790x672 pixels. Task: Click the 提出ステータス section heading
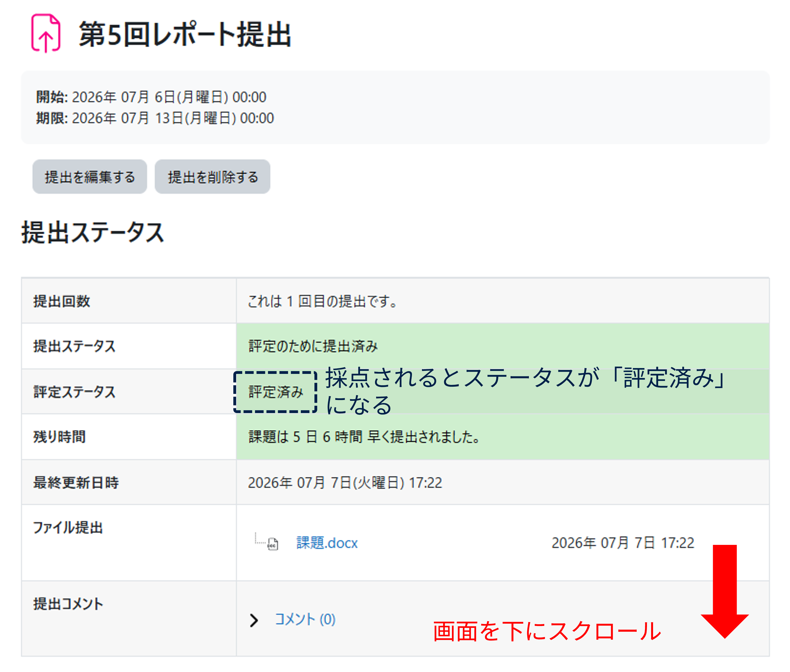point(93,232)
